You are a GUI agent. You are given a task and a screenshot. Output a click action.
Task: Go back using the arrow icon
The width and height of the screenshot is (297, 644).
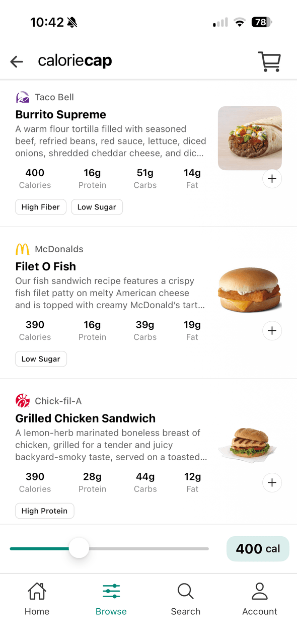point(16,61)
